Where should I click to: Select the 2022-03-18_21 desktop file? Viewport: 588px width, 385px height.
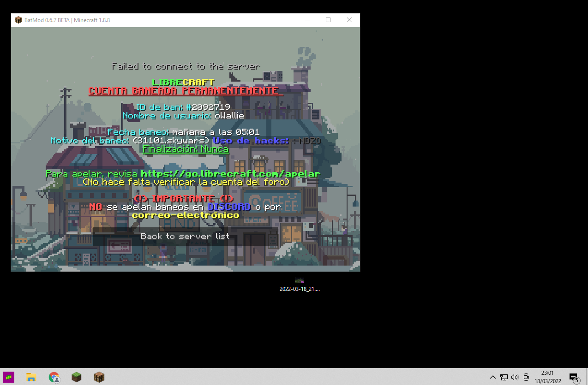(x=300, y=284)
